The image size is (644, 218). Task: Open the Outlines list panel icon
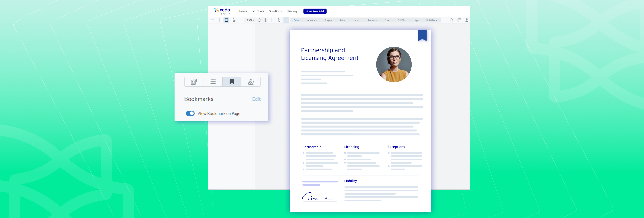(x=213, y=82)
